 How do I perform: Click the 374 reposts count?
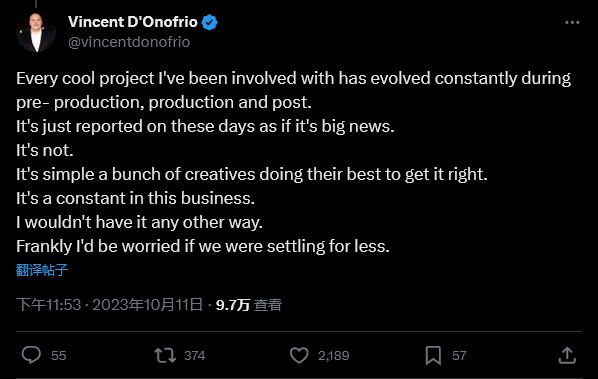coord(195,355)
